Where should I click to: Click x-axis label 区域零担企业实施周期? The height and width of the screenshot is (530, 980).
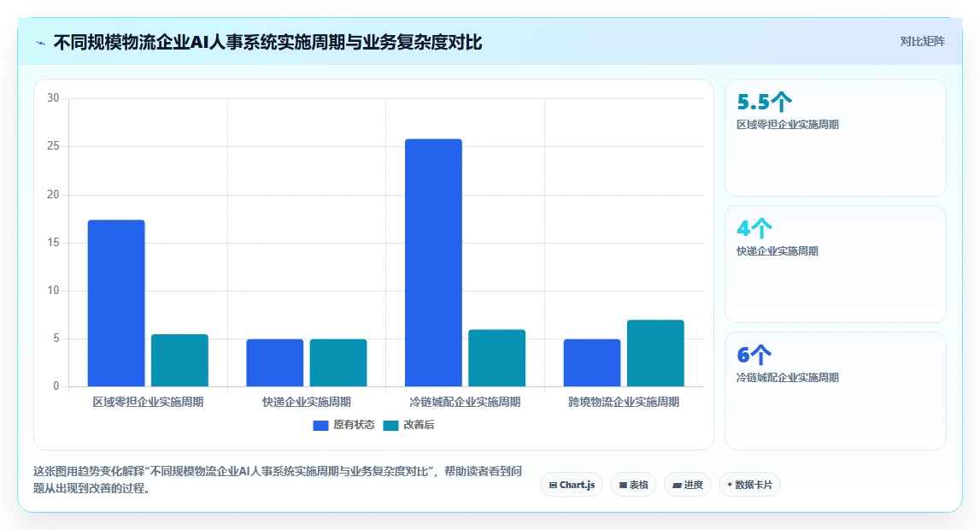click(x=148, y=402)
